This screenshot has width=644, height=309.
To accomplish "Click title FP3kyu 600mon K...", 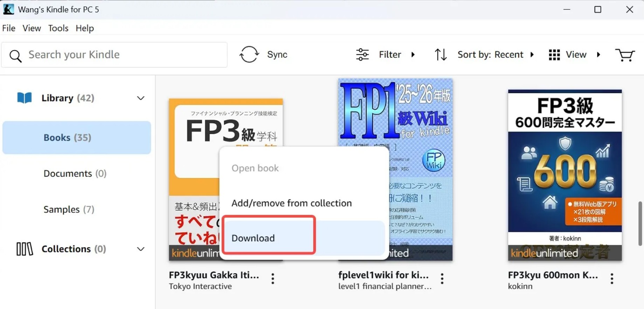I will click(553, 275).
